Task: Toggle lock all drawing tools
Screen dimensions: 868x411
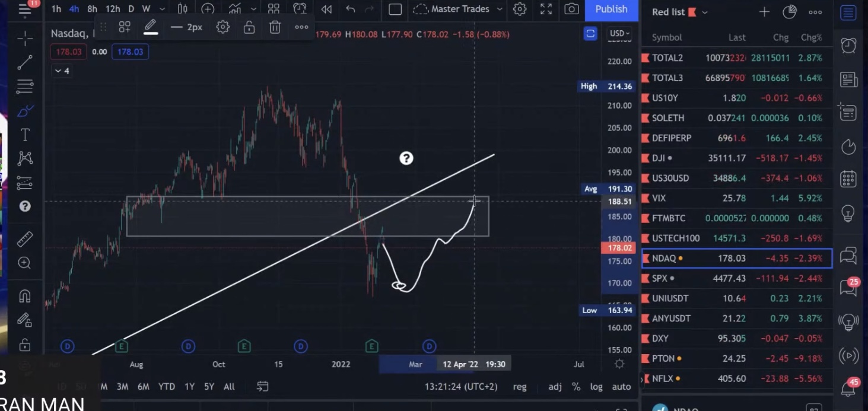Action: point(25,344)
